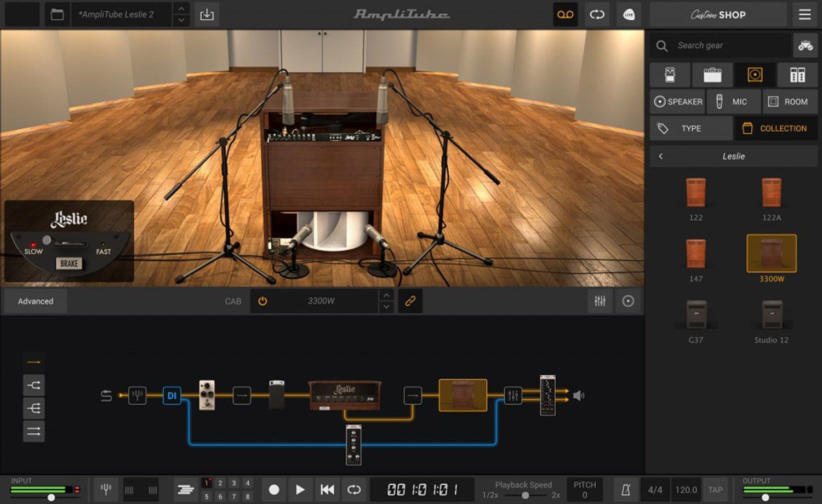Screen dimensions: 822x504
Task: Switch to the MIC tab
Action: tap(734, 101)
